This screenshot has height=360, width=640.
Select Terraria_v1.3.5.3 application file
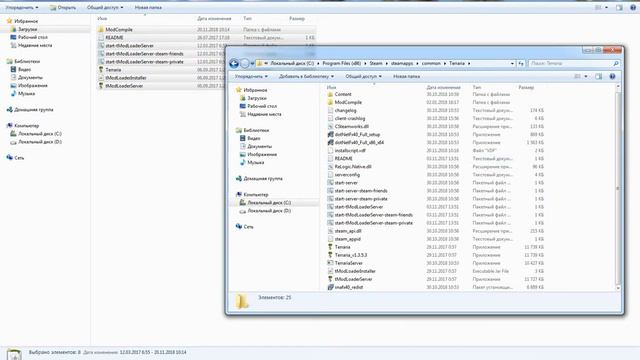tap(351, 255)
